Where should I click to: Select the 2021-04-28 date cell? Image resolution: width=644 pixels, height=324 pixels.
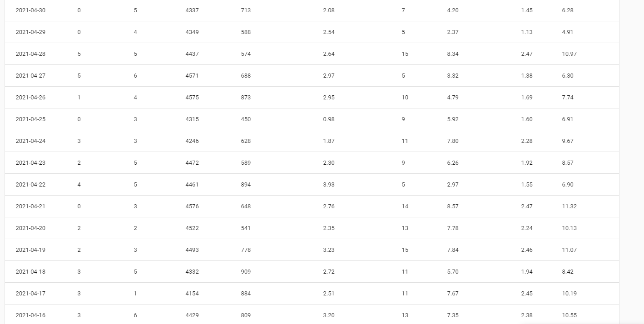30,54
